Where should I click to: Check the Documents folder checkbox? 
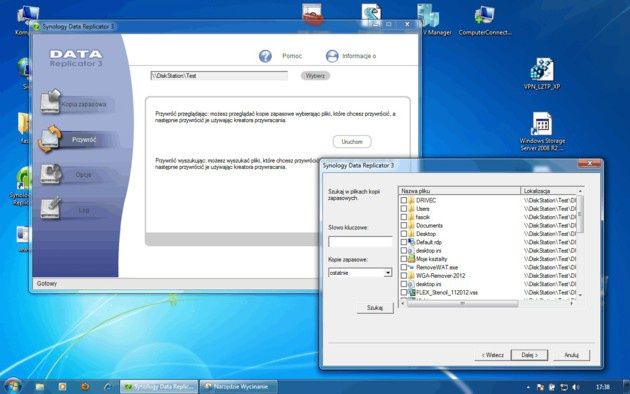(x=403, y=225)
